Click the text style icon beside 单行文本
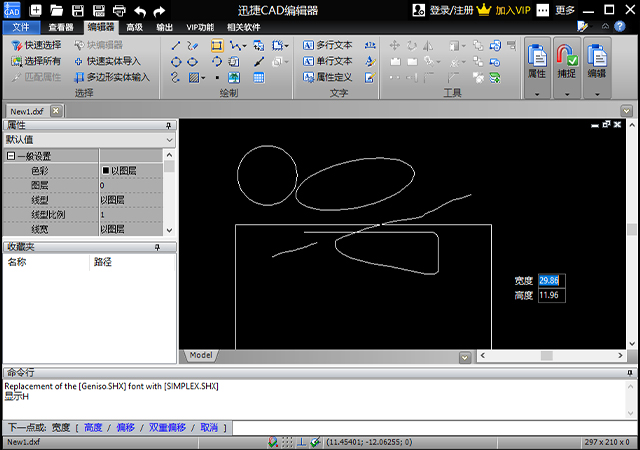Image resolution: width=640 pixels, height=450 pixels. 370,61
